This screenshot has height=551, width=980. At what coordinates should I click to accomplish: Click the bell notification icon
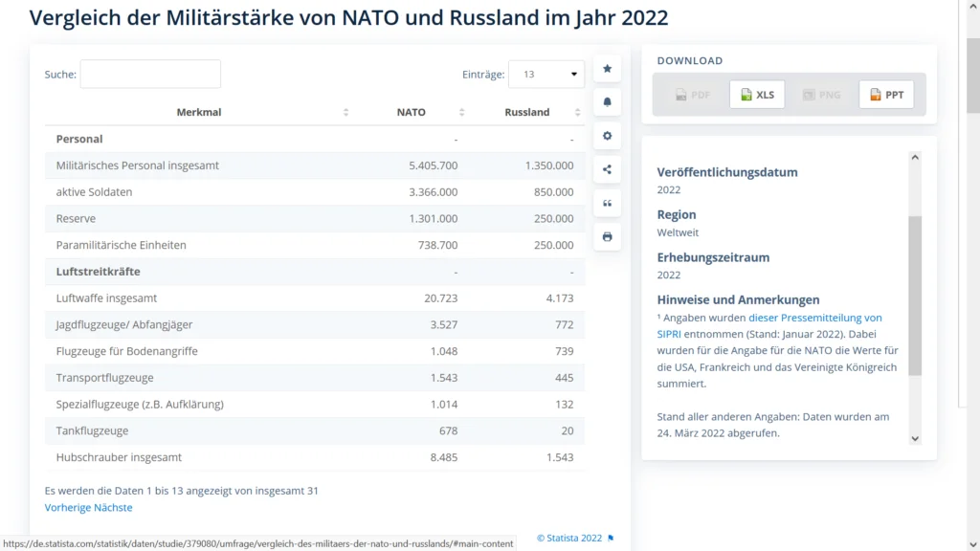click(x=607, y=101)
